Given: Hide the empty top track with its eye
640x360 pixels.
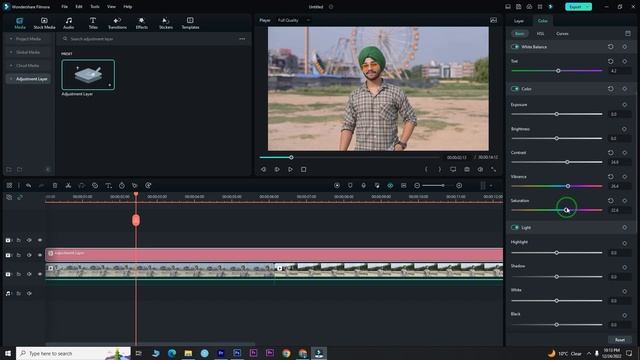Looking at the screenshot, I should click(40, 240).
